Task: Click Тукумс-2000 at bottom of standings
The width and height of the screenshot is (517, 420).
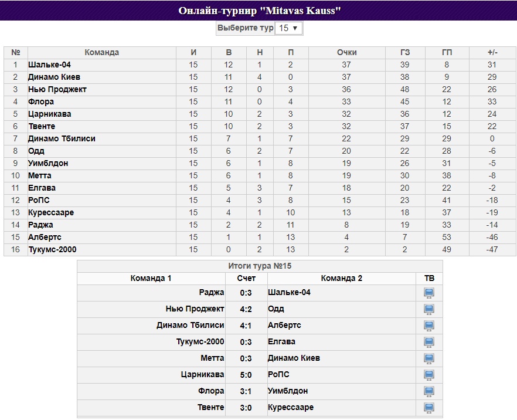Action: pyautogui.click(x=52, y=249)
